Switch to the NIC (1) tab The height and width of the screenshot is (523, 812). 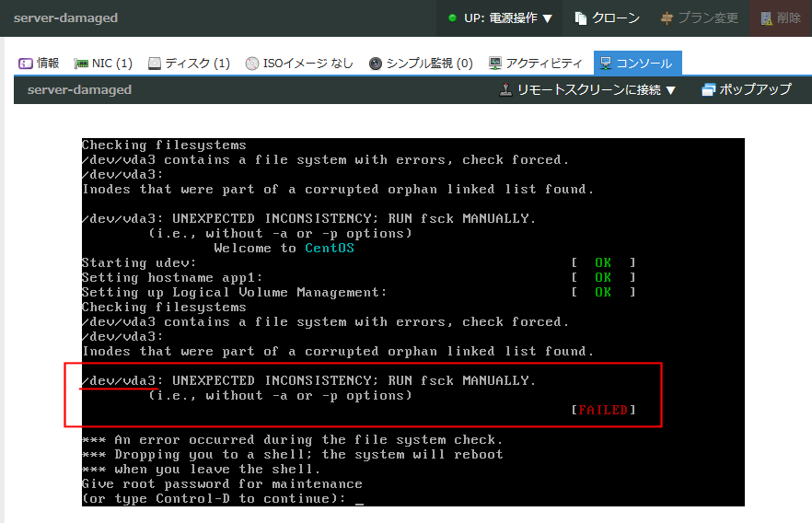103,64
